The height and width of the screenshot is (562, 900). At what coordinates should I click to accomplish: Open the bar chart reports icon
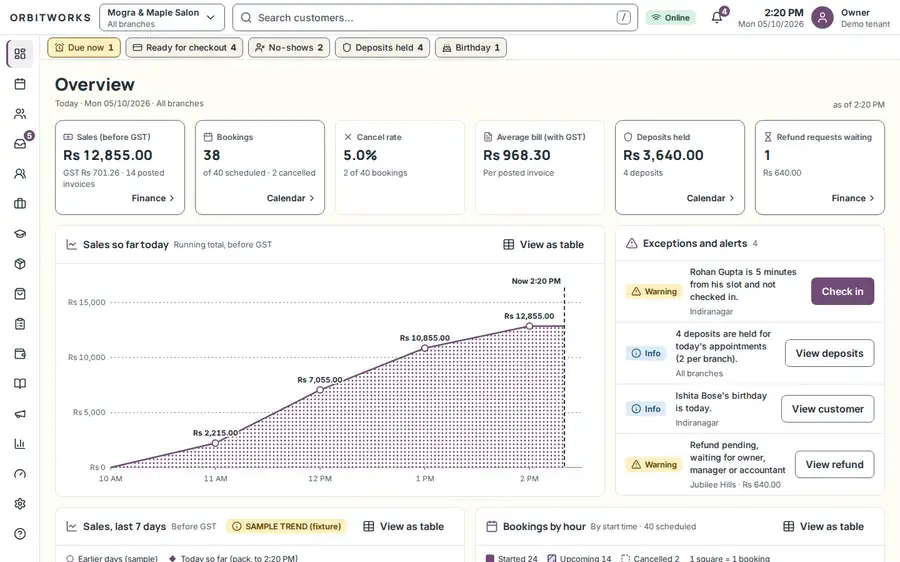[20, 444]
